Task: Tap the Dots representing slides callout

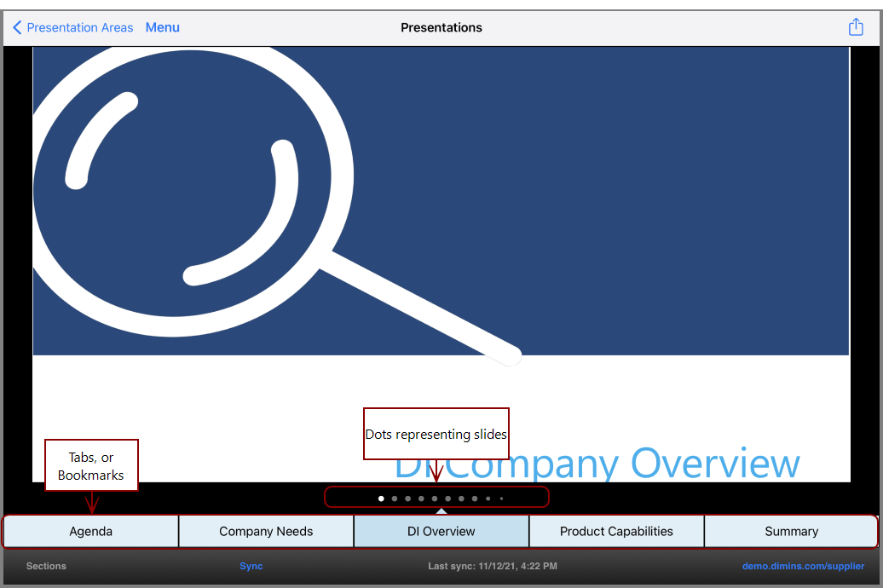Action: [436, 434]
